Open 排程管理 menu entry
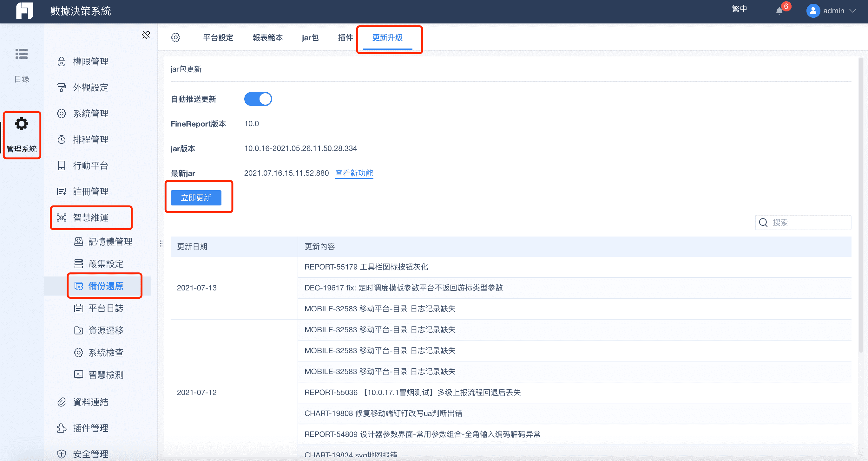The height and width of the screenshot is (461, 868). point(91,140)
